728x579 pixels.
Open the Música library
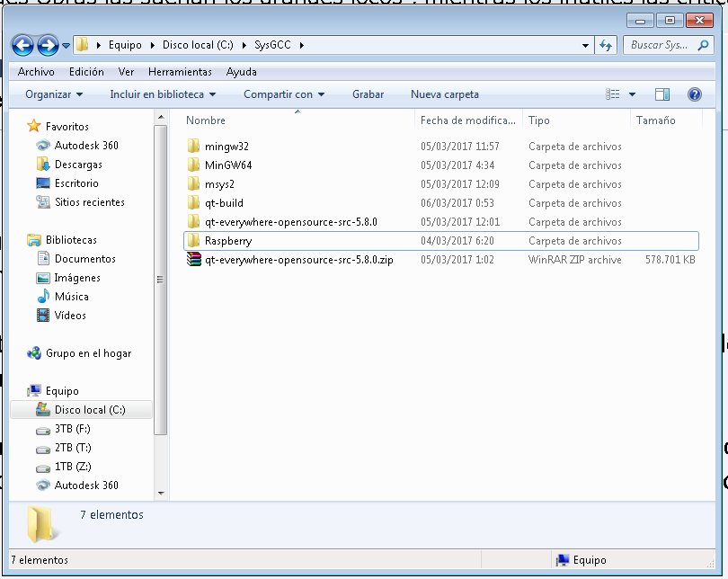tap(72, 296)
